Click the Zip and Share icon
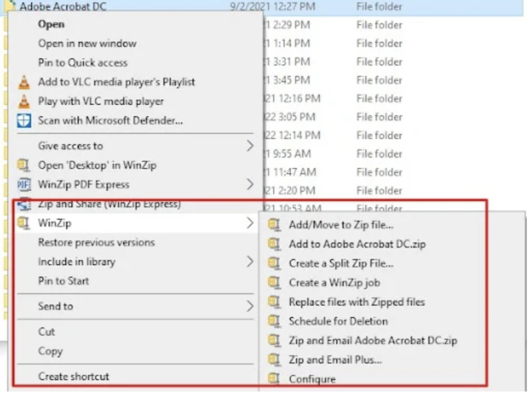This screenshot has width=532, height=393. pos(24,204)
